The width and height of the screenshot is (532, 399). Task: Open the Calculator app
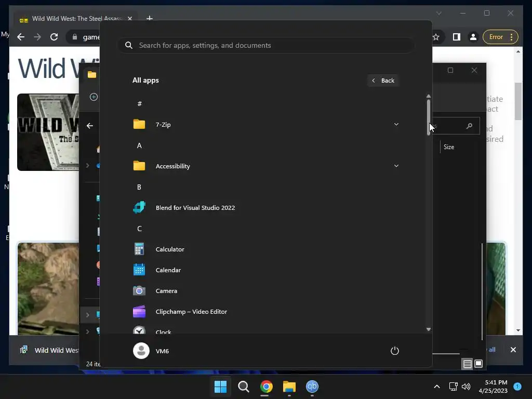pyautogui.click(x=265, y=249)
